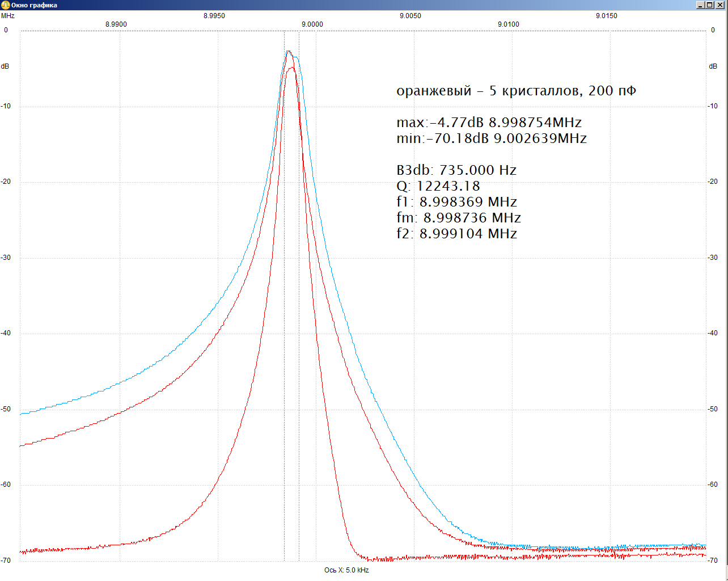Click the 9.0150 frequency axis label
Screen dimensions: 728x581
point(606,16)
